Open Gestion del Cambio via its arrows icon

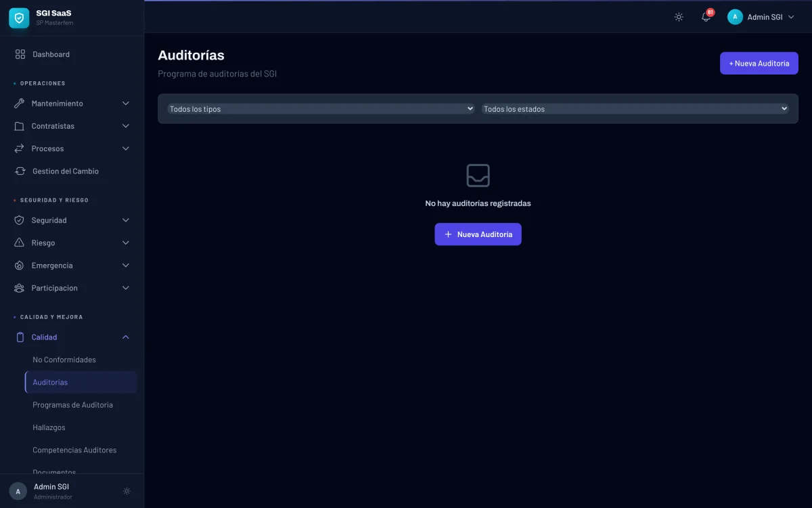tap(18, 171)
